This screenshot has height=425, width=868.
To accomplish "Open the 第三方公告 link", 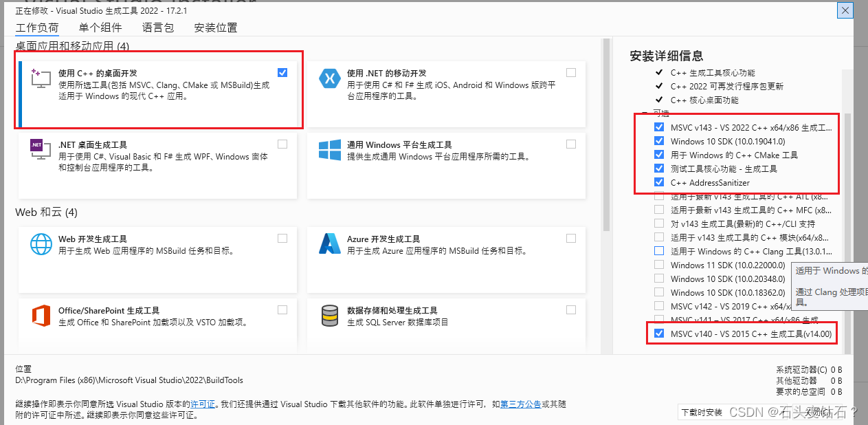I will click(521, 404).
